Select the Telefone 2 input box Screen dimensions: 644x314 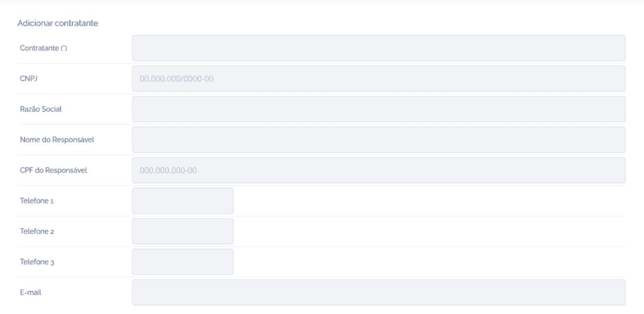[x=183, y=232]
